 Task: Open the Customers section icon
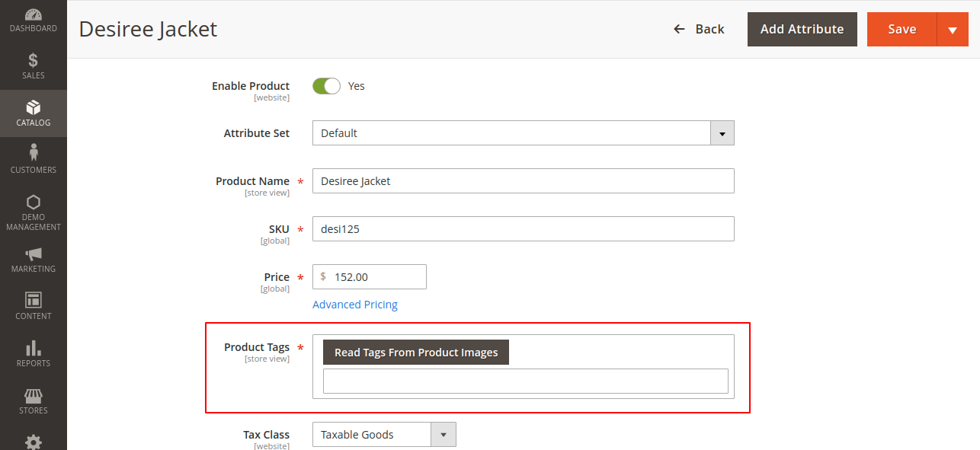click(x=33, y=153)
